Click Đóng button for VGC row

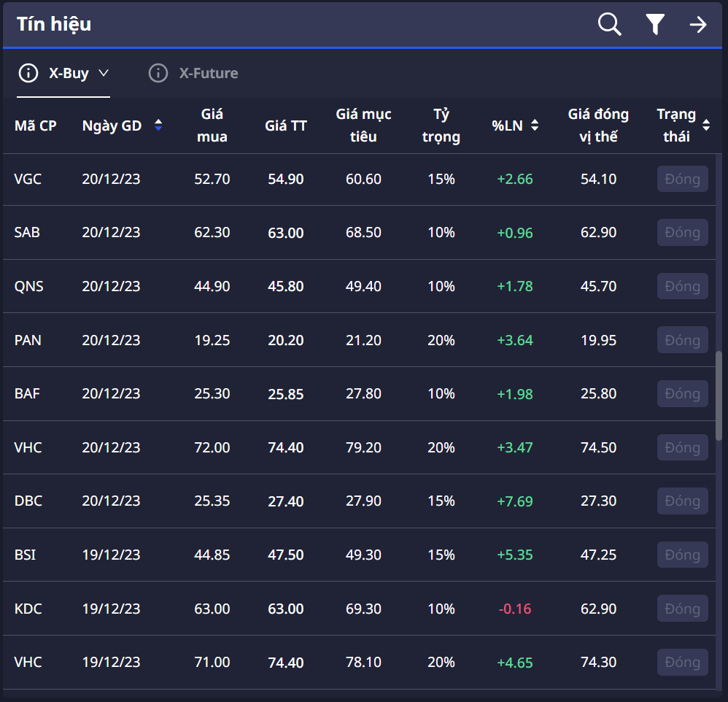(x=682, y=179)
